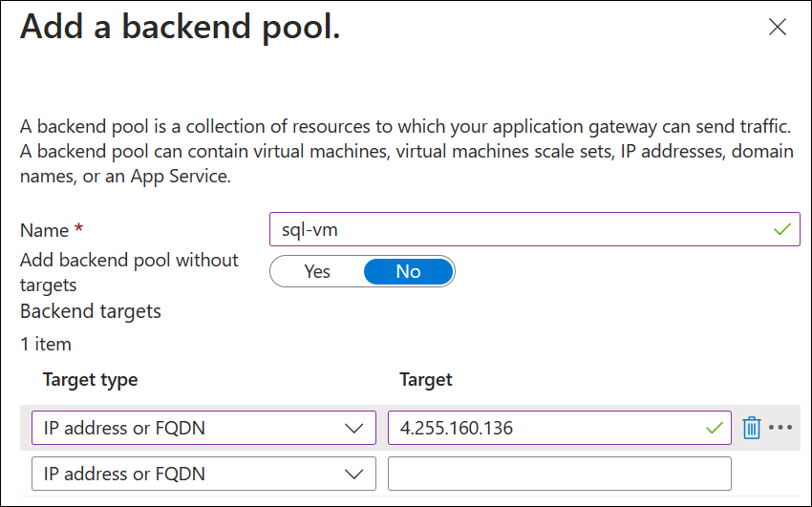Close the Add a backend pool panel
812x507 pixels.
pos(778,28)
